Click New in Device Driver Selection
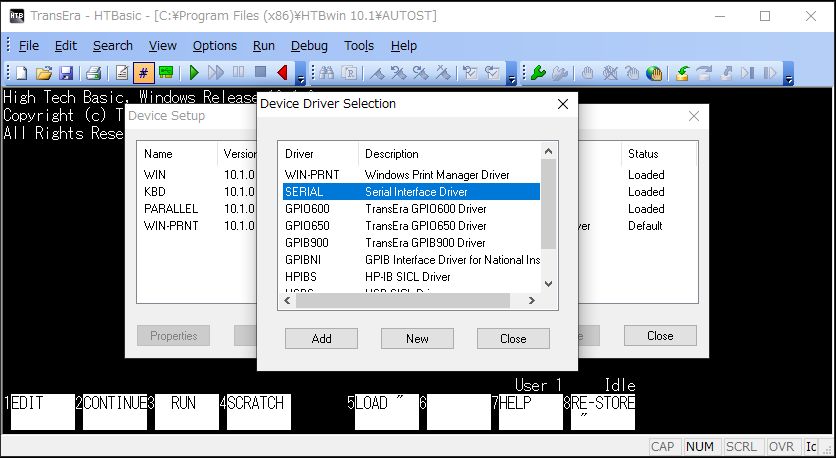This screenshot has width=836, height=458. [x=417, y=339]
